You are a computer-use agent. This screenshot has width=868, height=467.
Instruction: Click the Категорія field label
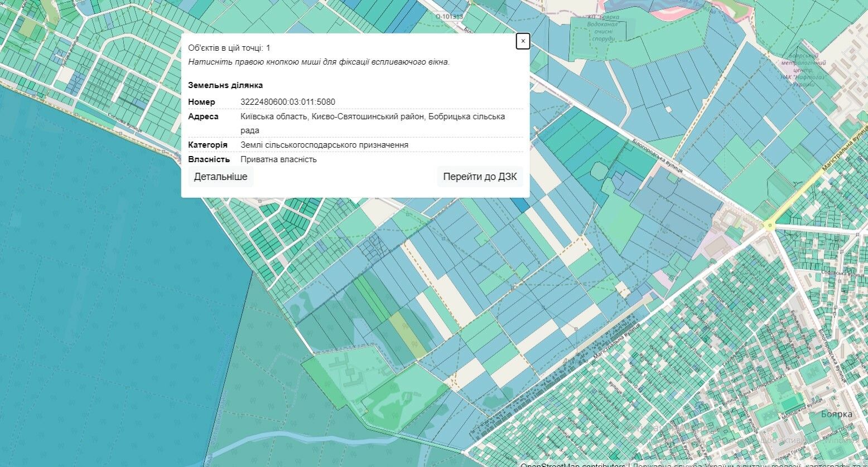point(208,145)
